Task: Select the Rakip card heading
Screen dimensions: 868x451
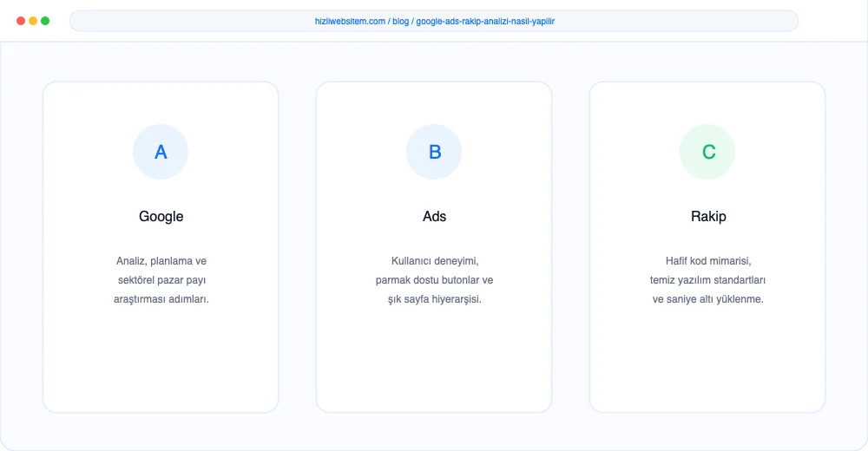Action: point(708,216)
